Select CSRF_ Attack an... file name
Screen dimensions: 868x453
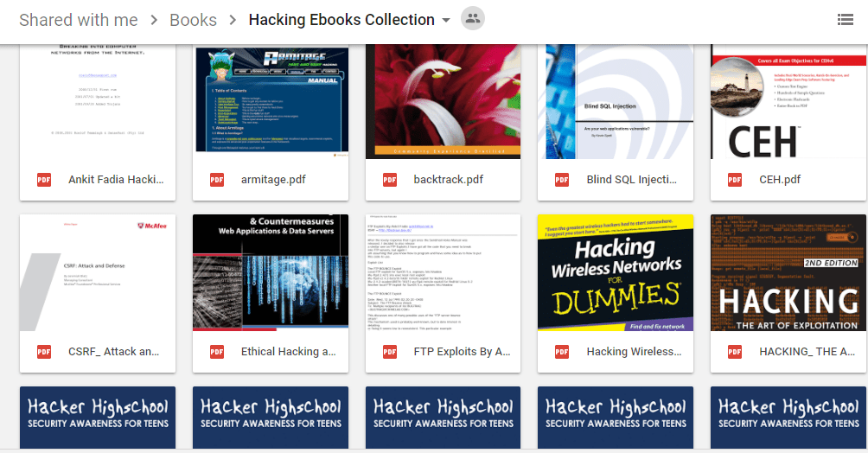[113, 352]
